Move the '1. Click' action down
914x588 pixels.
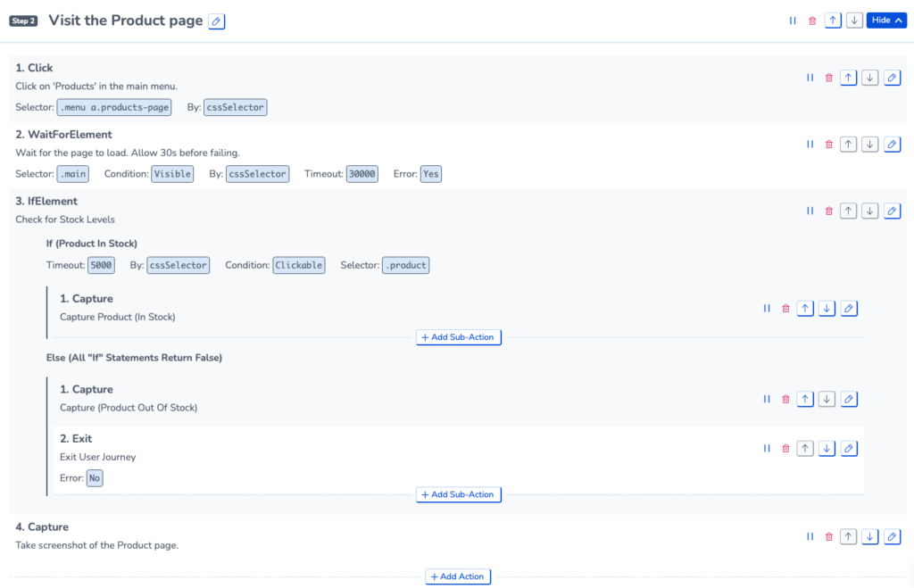(869, 78)
